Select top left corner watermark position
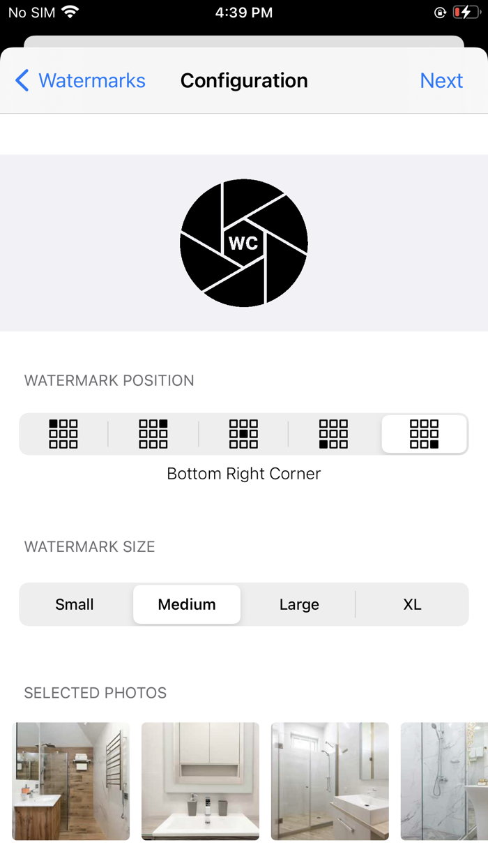The height and width of the screenshot is (868, 488). [63, 434]
